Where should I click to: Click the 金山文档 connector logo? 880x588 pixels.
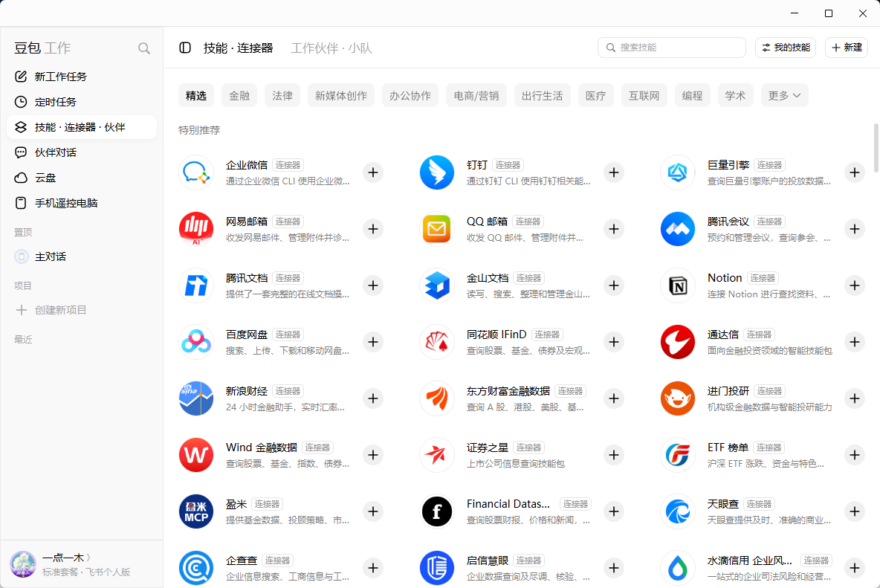(436, 285)
